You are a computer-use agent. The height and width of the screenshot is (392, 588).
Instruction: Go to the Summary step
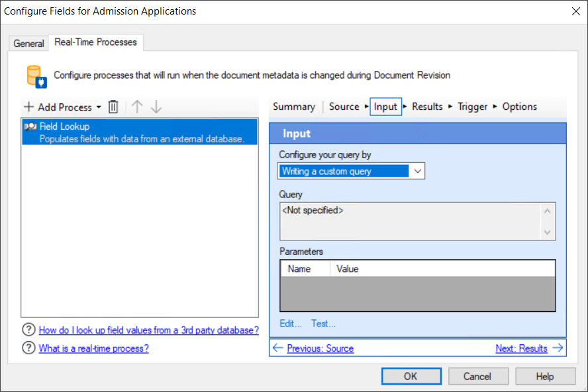coord(294,106)
